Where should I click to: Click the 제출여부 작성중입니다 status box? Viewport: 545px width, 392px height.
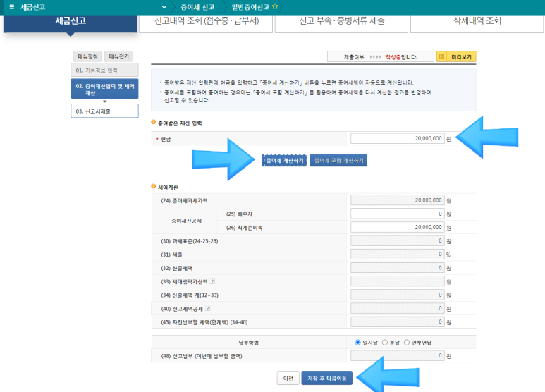tap(381, 56)
